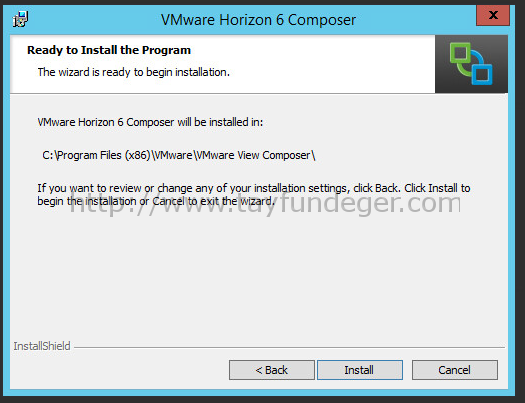Image resolution: width=525 pixels, height=403 pixels.
Task: Click the Ready to Install the Program heading
Action: coord(109,50)
